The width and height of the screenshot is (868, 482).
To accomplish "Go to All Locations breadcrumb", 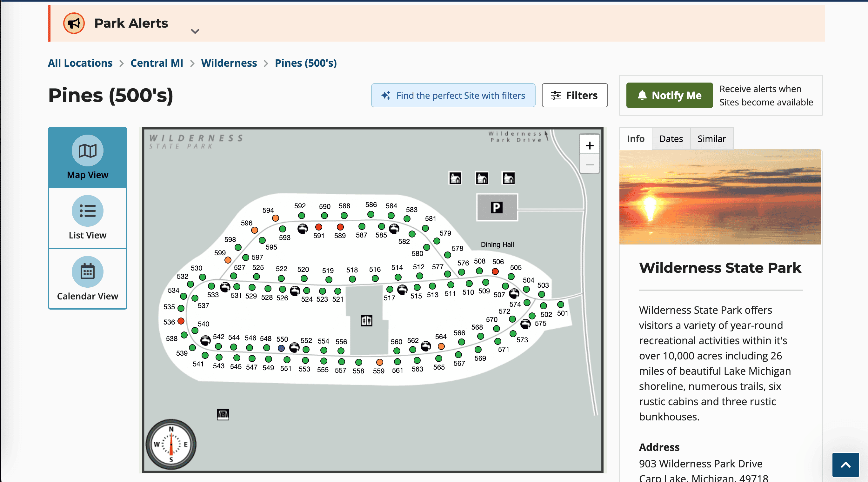I will 80,63.
